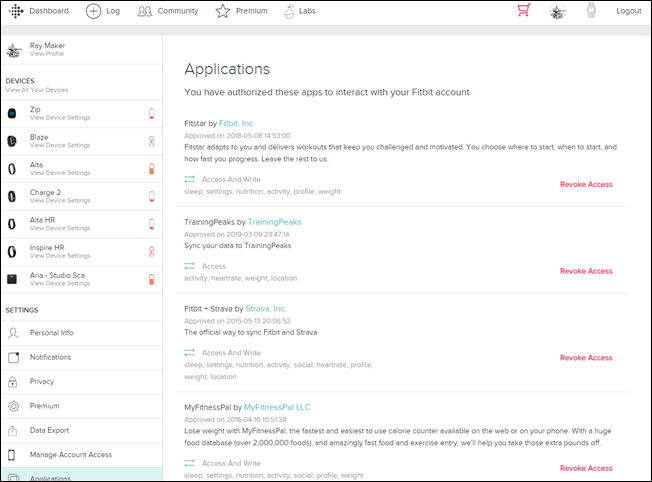Open the Log menu item

tap(113, 11)
